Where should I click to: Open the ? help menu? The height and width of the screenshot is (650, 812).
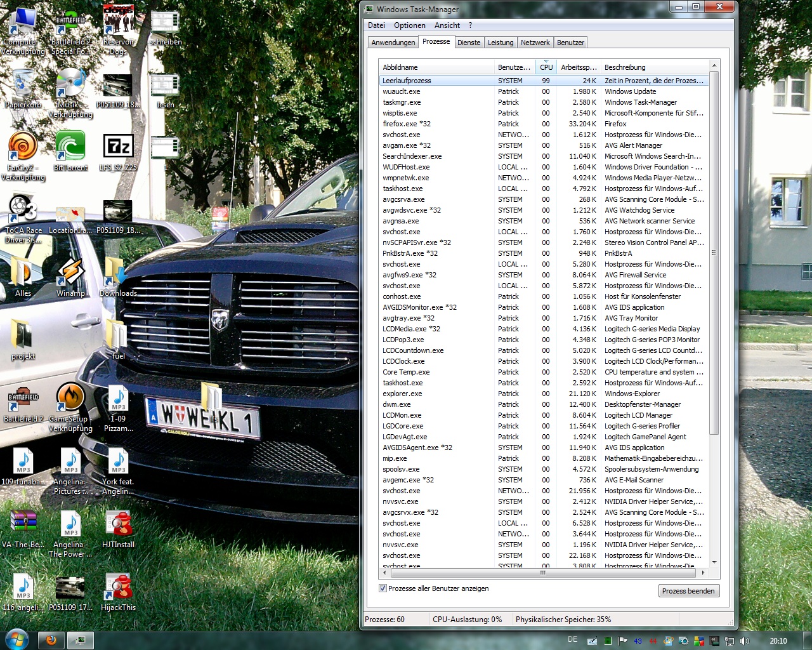470,25
